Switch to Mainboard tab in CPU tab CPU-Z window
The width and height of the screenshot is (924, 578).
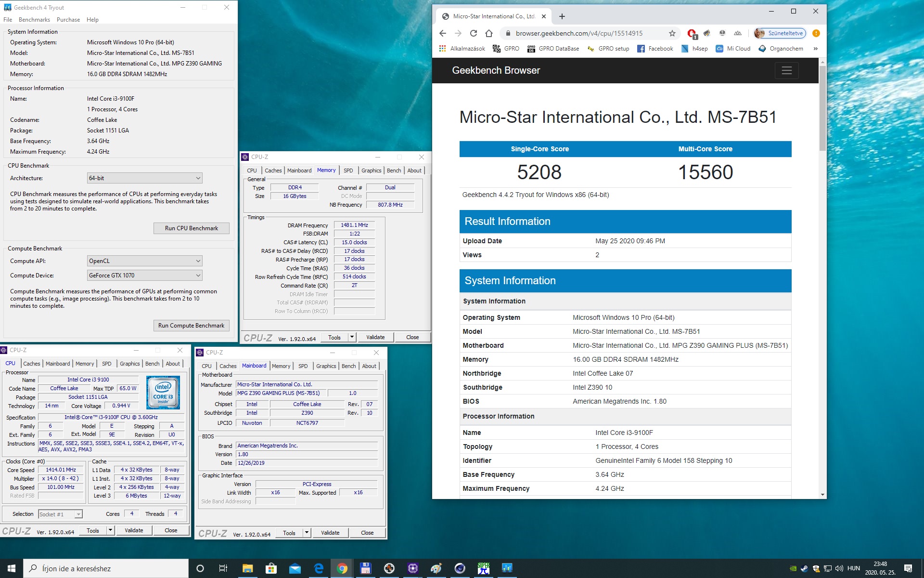[58, 364]
